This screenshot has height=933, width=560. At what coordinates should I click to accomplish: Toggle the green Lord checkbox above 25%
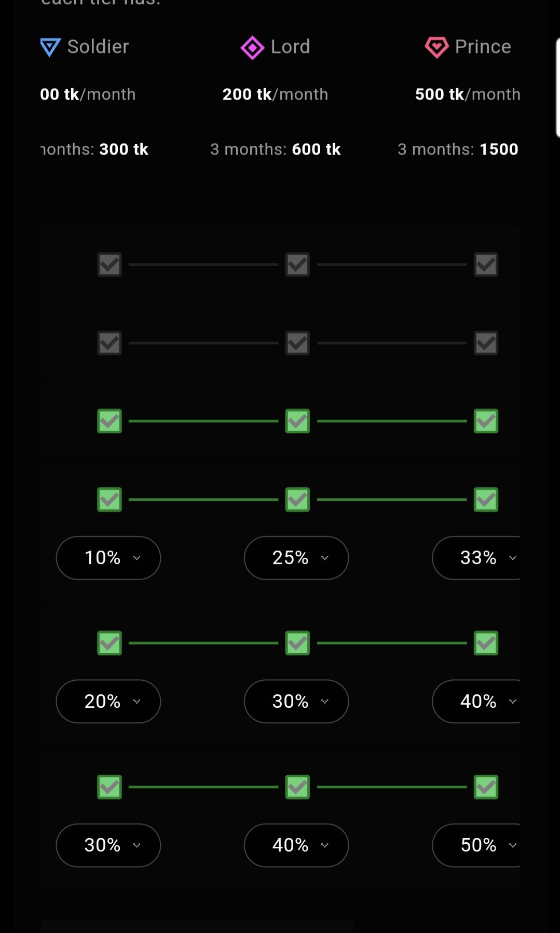click(x=297, y=500)
